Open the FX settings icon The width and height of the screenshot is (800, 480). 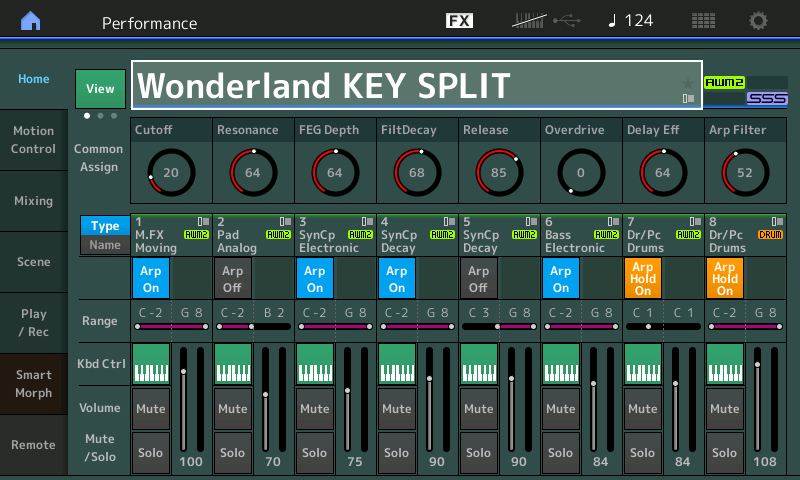(459, 21)
